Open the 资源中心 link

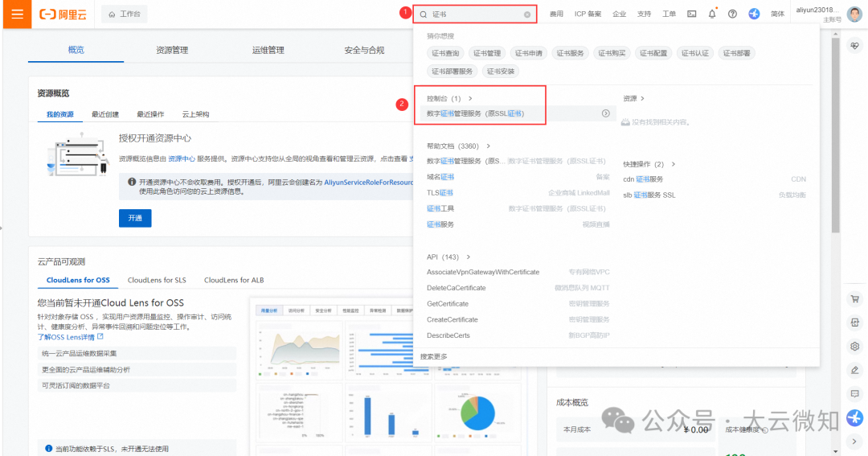(182, 158)
